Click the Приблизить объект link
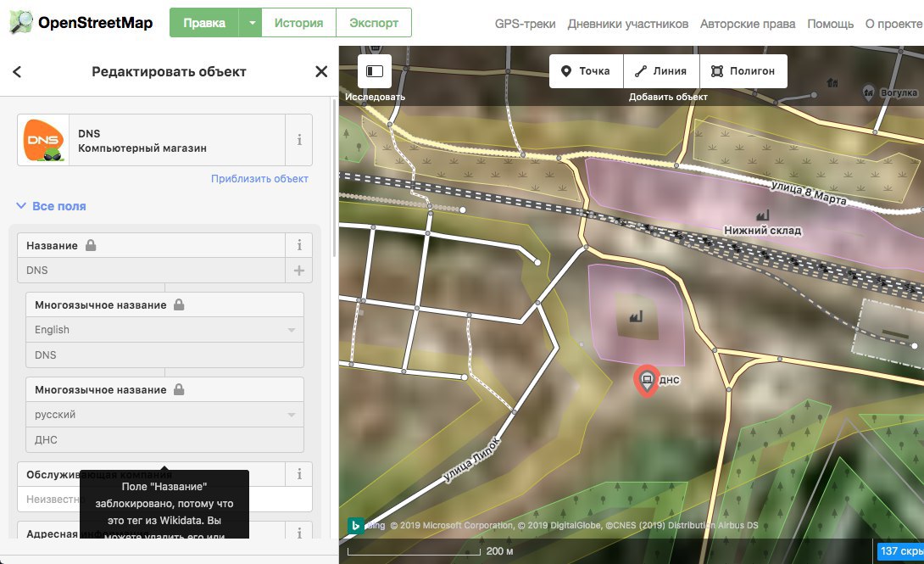Screen dimensions: 924x564 (x=259, y=179)
